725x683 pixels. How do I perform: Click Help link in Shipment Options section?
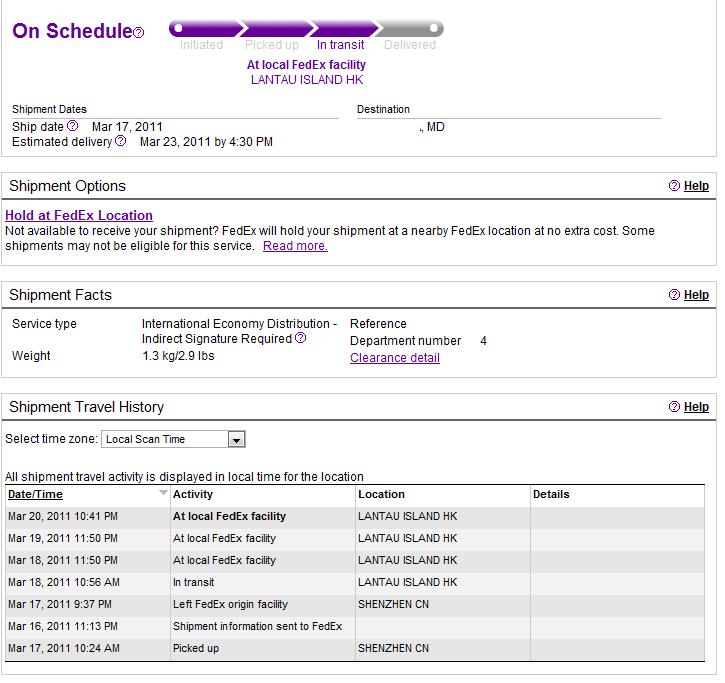pyautogui.click(x=696, y=186)
